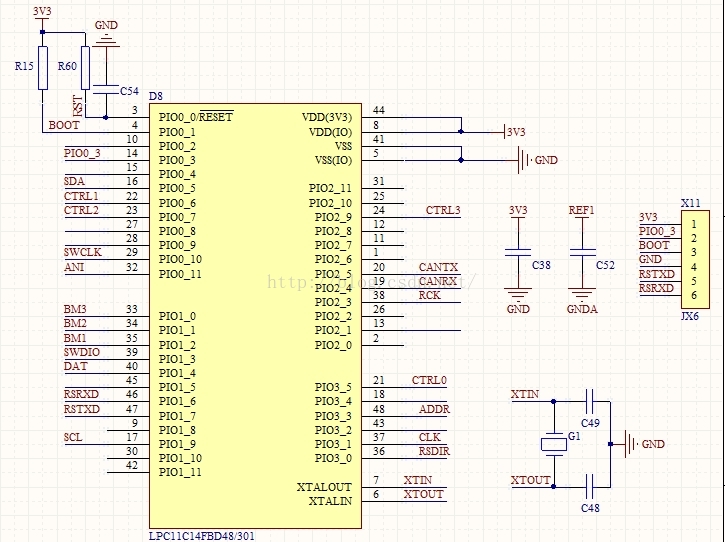Click the C49 capacitor symbol
Image resolution: width=725 pixels, height=542 pixels.
pos(590,401)
